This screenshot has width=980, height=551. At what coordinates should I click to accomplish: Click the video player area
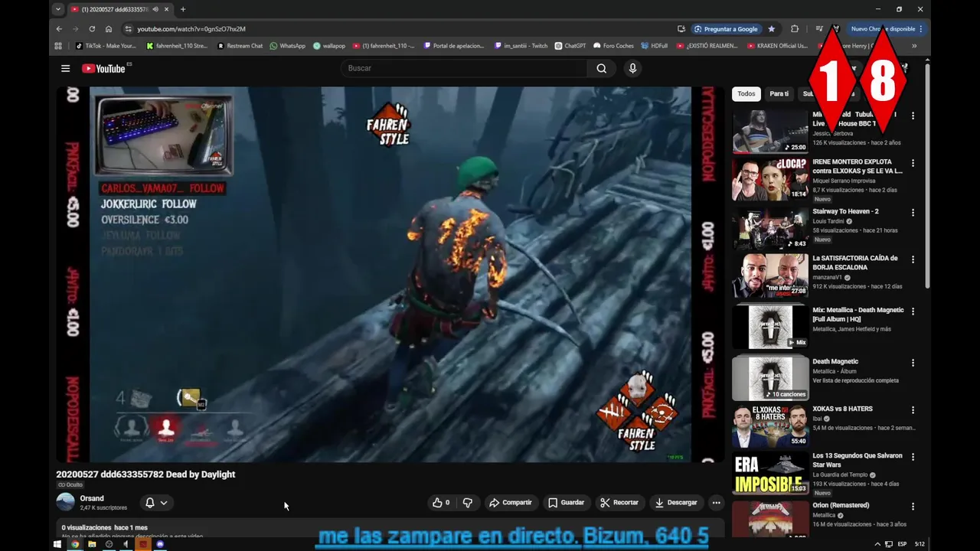[390, 274]
